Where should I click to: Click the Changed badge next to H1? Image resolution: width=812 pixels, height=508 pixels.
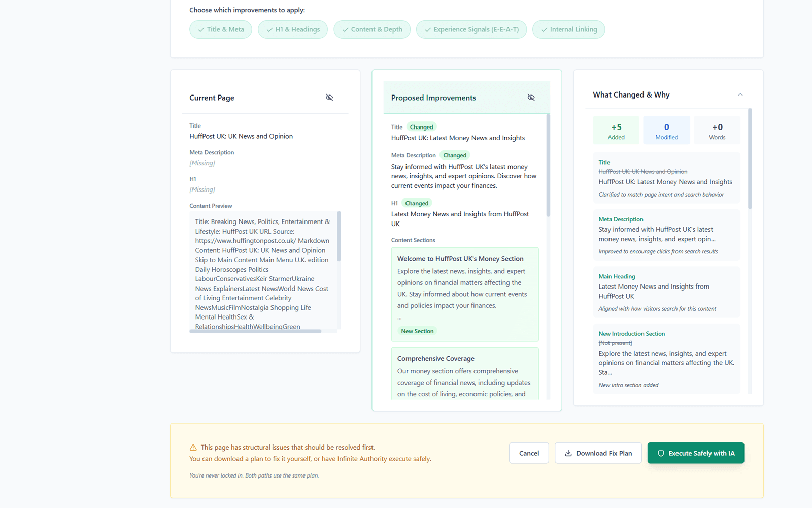(x=417, y=203)
